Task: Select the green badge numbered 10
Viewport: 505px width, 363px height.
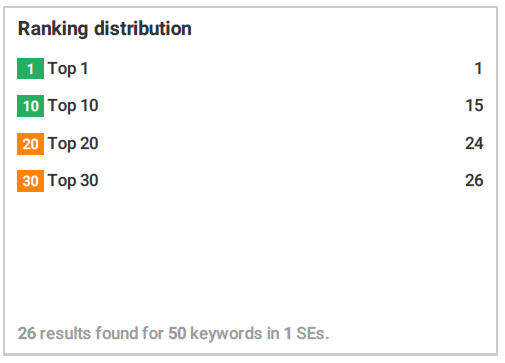Action: pos(30,106)
